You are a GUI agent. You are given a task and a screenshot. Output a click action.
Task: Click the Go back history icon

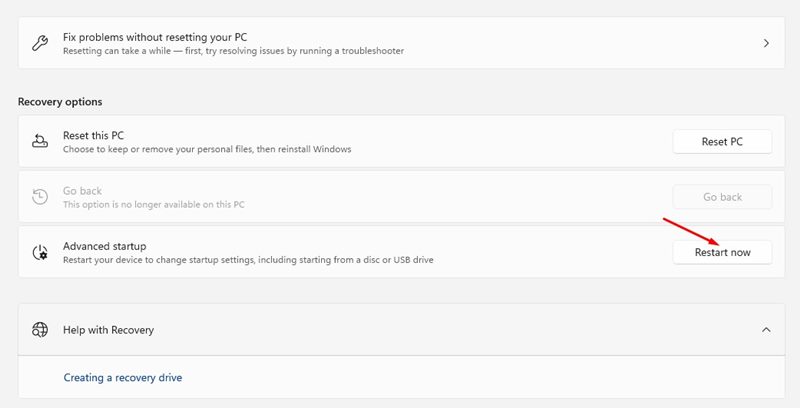(40, 197)
